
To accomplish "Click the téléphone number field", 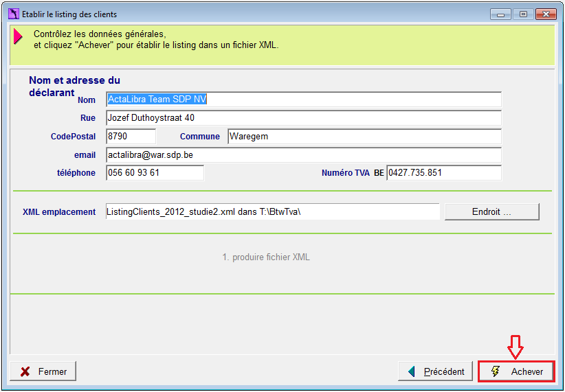I will click(155, 173).
